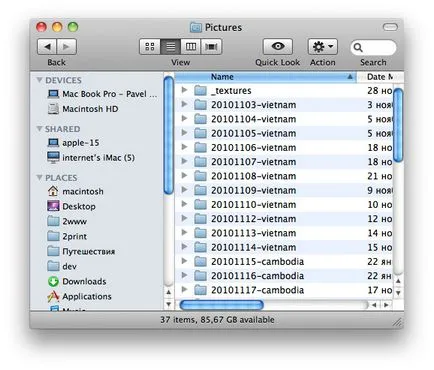Select the 20101115-cambodia folder icon
This screenshot has width=434, height=370.
pos(200,262)
